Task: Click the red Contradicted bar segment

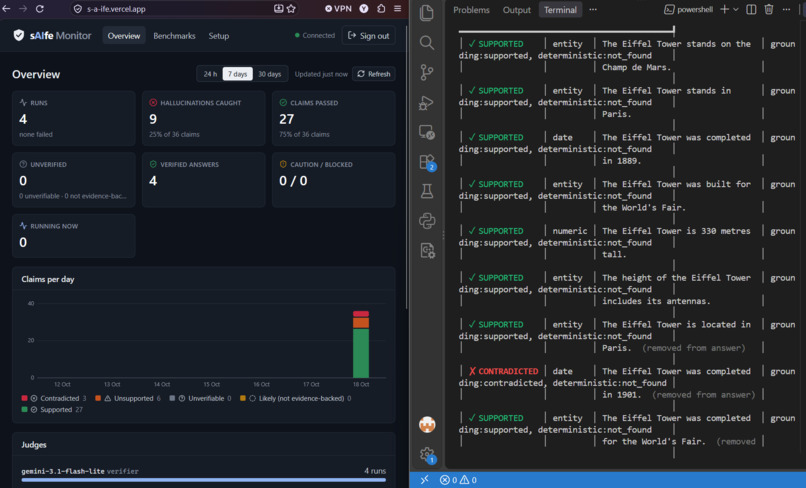Action: (361, 314)
